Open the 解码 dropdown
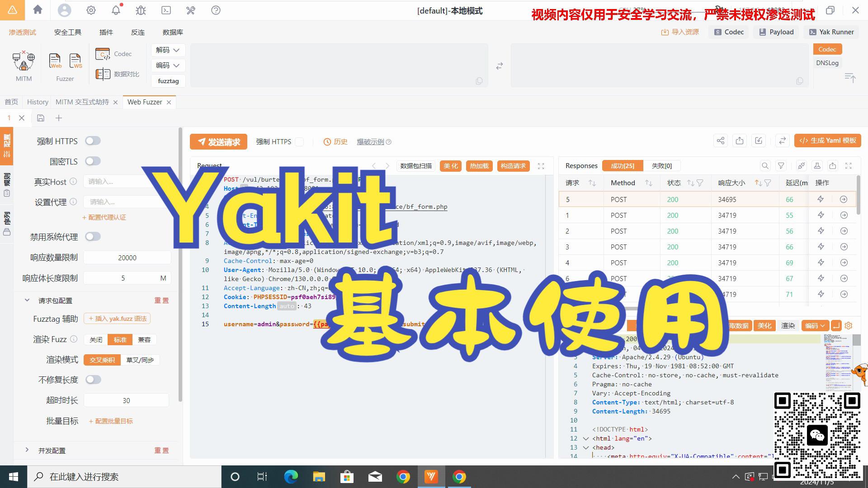This screenshot has width=868, height=488. [168, 50]
